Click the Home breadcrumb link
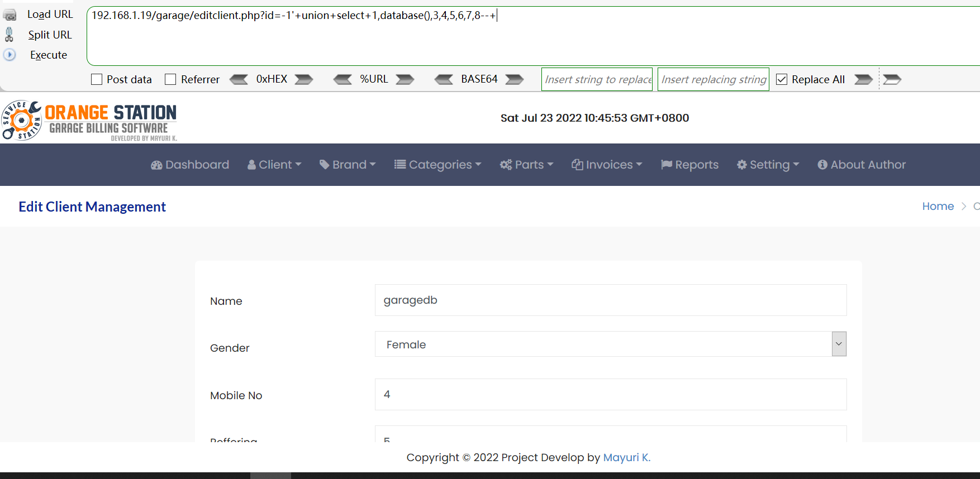980x479 pixels. [938, 206]
